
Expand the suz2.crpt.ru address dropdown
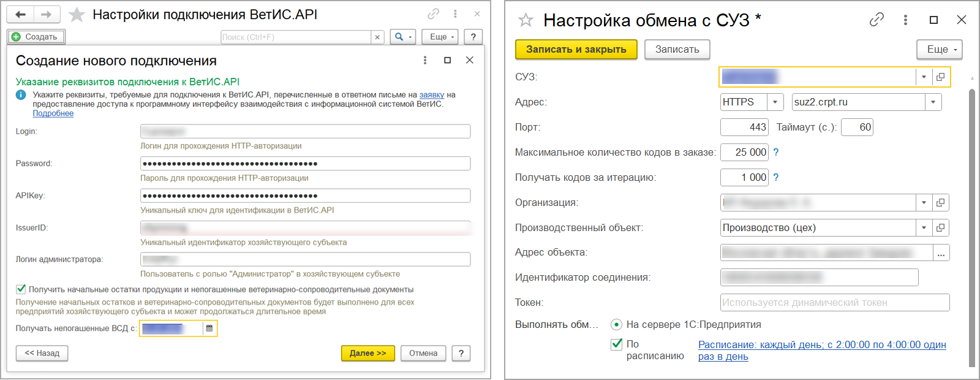click(x=933, y=102)
